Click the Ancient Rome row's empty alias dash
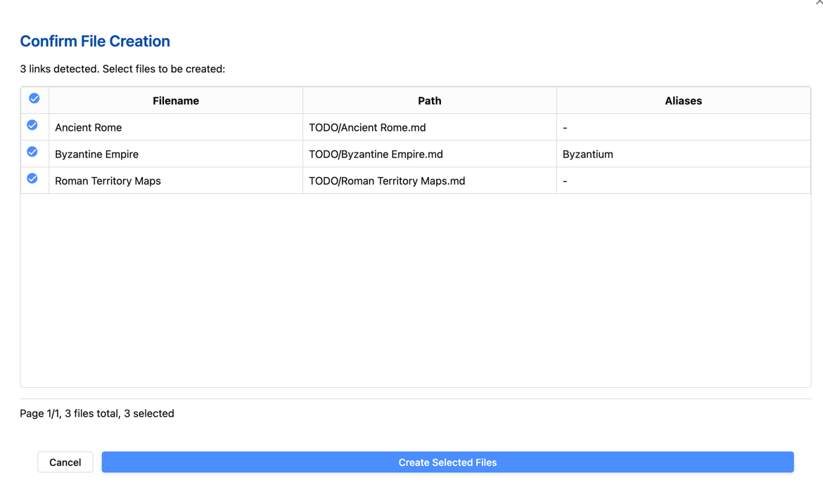This screenshot has width=823, height=504. coord(565,128)
